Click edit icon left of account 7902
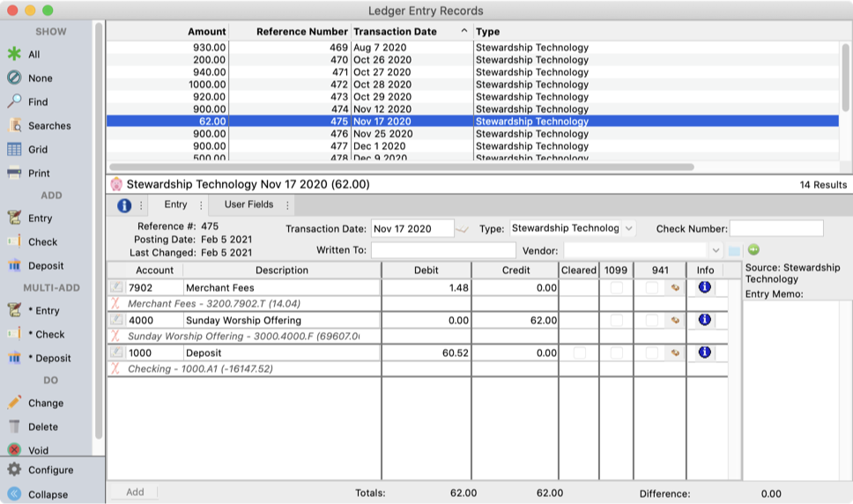Screen dimensions: 853x504 click(x=116, y=287)
